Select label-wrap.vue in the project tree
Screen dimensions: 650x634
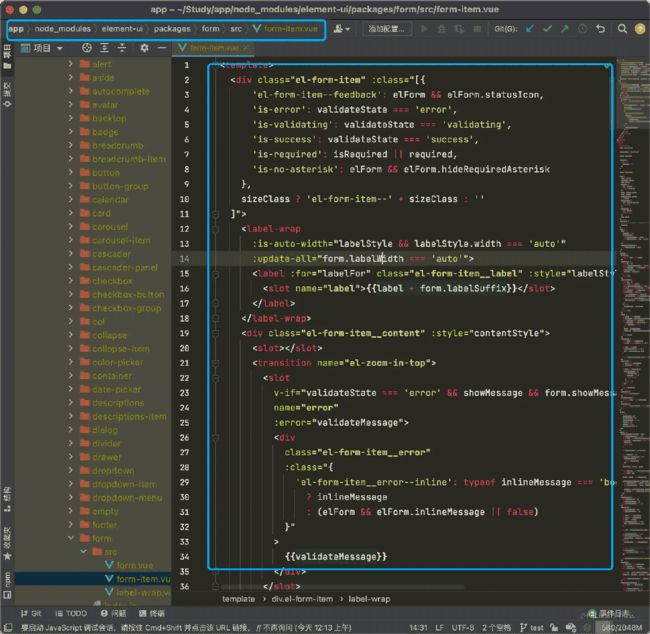138,593
